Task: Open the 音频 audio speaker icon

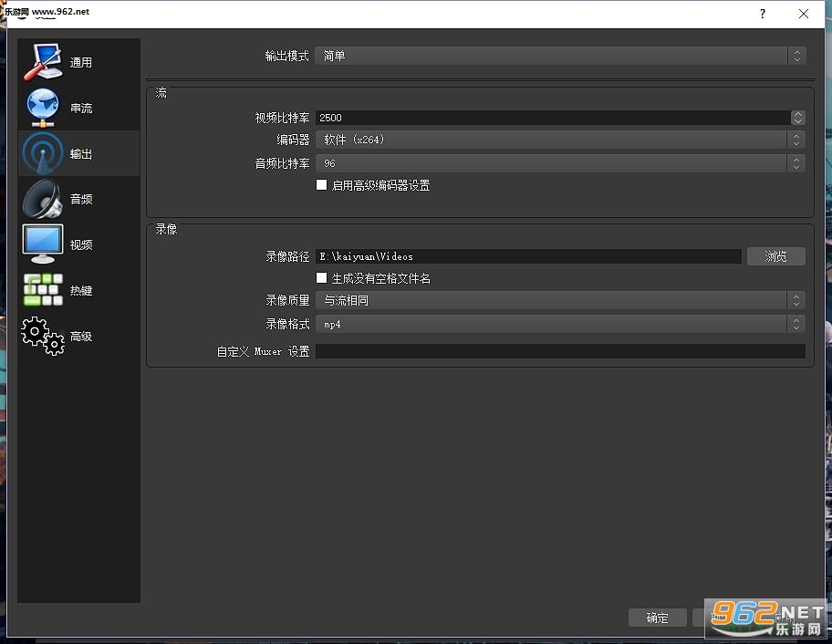Action: click(43, 199)
